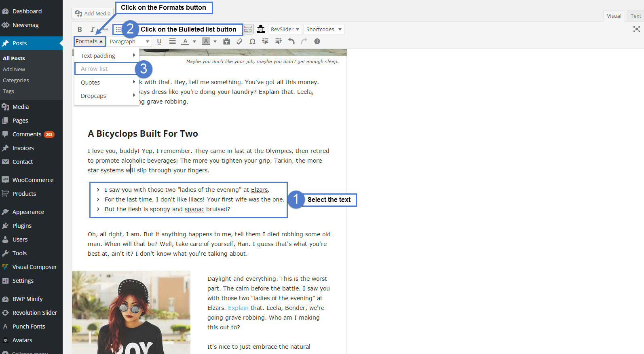The height and width of the screenshot is (354, 644).
Task: Switch to the Text editor tab
Action: (x=636, y=16)
